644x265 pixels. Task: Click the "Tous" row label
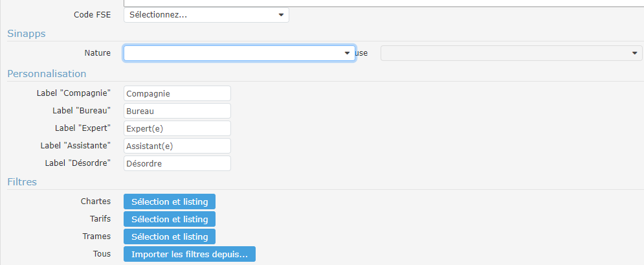coord(101,254)
